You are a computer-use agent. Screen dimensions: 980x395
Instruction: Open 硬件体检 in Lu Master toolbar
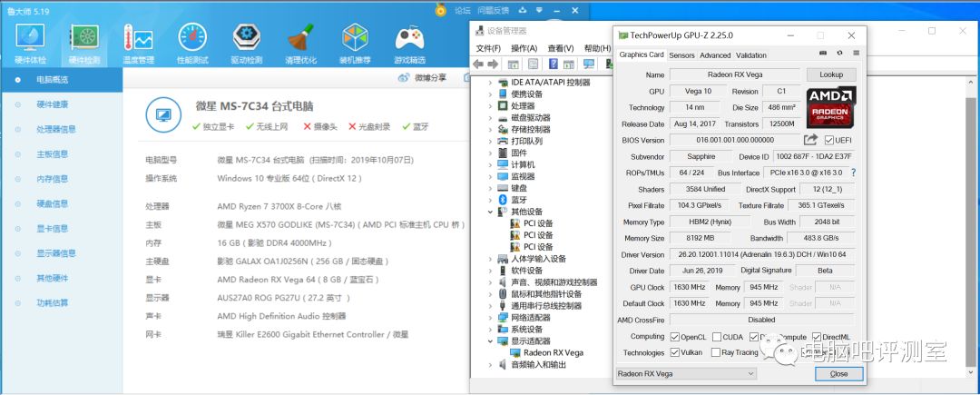29,44
